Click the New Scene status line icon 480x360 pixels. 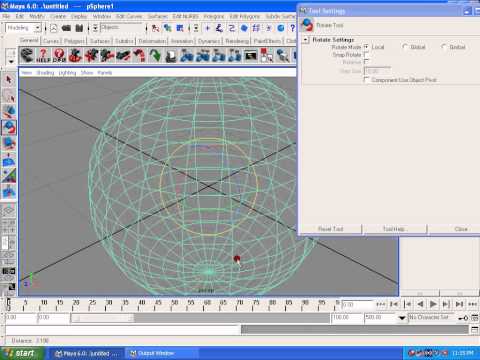[x=54, y=28]
